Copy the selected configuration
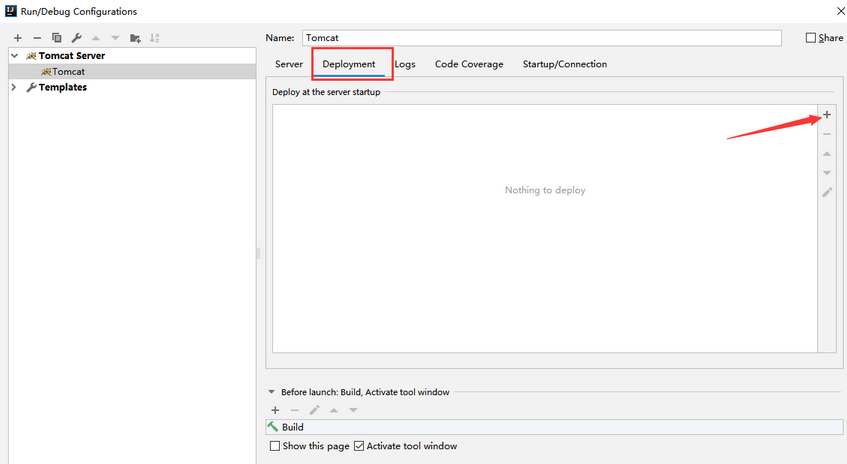847x464 pixels. point(56,38)
